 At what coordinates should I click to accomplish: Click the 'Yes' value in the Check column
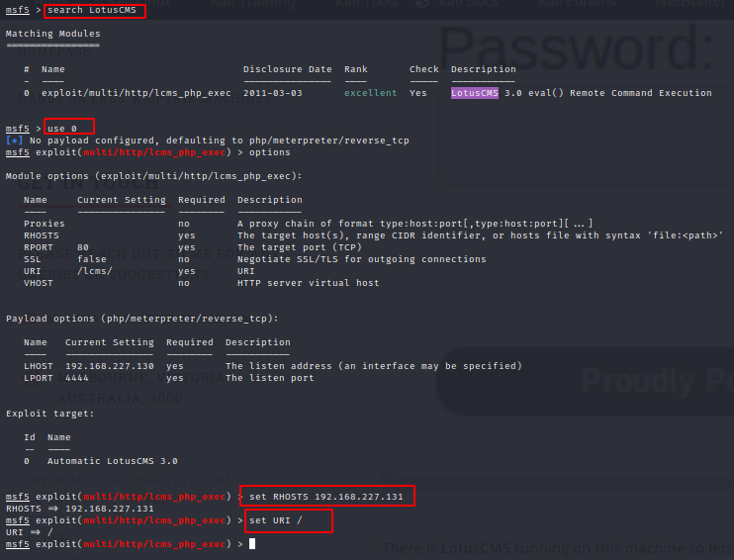point(418,93)
